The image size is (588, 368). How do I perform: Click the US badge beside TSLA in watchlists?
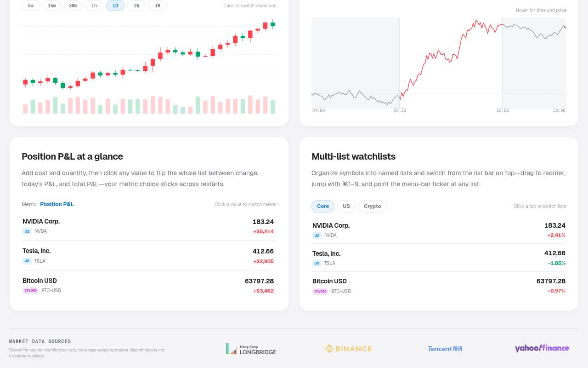tap(317, 263)
